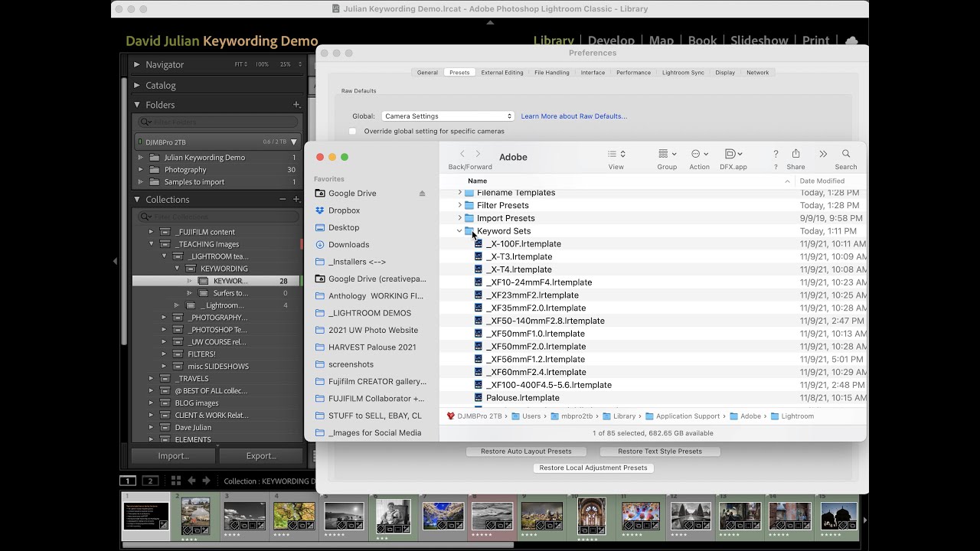Open the Lightroom Sync tab

683,73
